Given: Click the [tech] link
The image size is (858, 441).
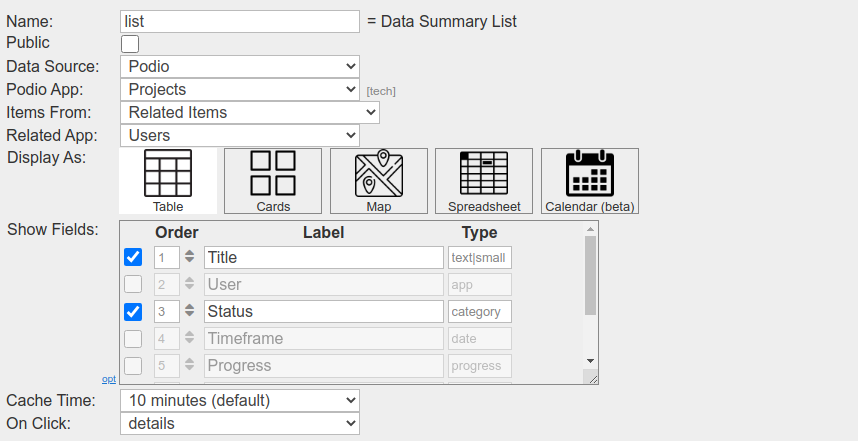Looking at the screenshot, I should pyautogui.click(x=381, y=92).
